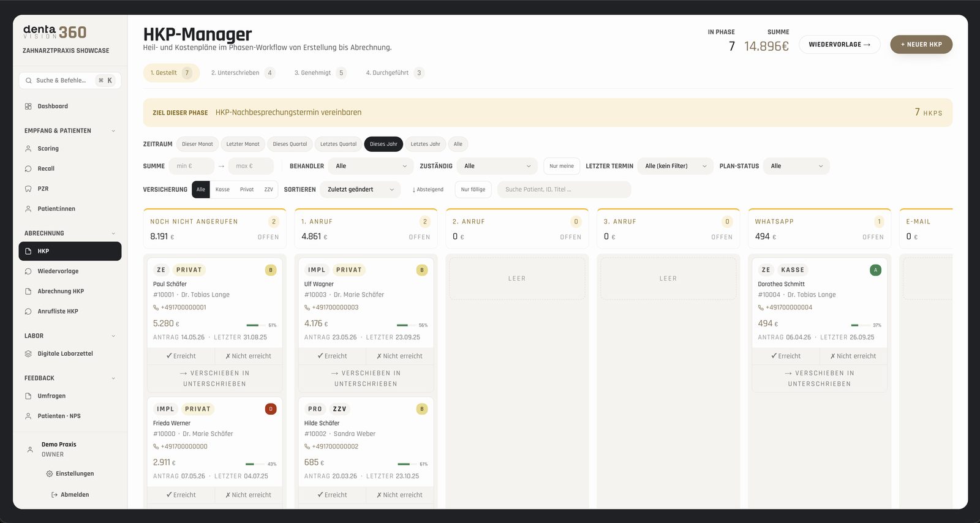Viewport: 980px width, 523px height.
Task: Switch to 4. Durchgeführt phase tab
Action: [x=394, y=73]
